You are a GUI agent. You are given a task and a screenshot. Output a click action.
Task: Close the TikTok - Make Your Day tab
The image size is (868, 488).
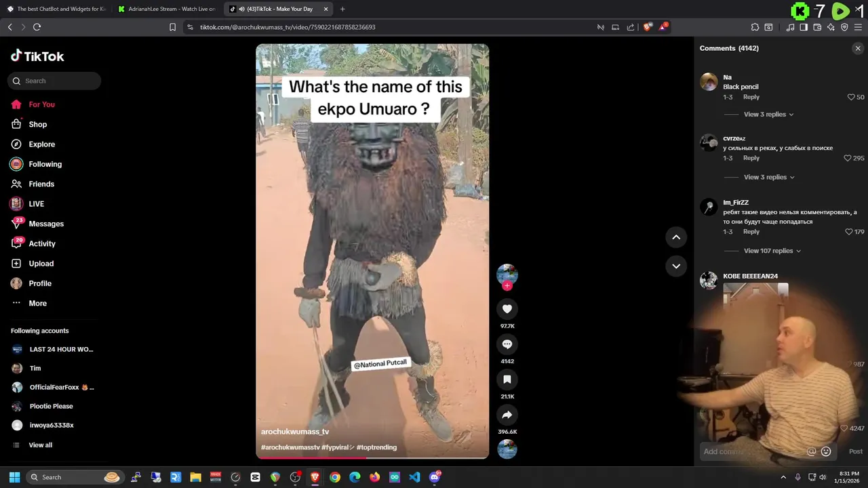(x=325, y=9)
